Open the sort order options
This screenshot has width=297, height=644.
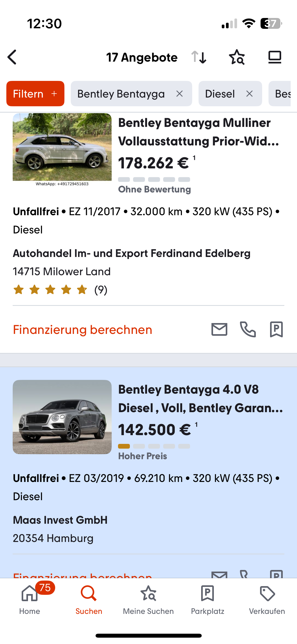pos(199,57)
